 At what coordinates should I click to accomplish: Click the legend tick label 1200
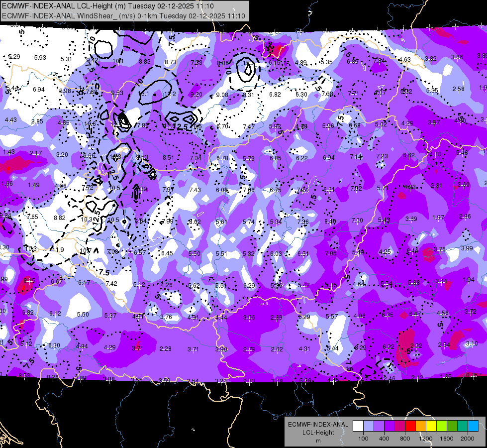coord(425,439)
